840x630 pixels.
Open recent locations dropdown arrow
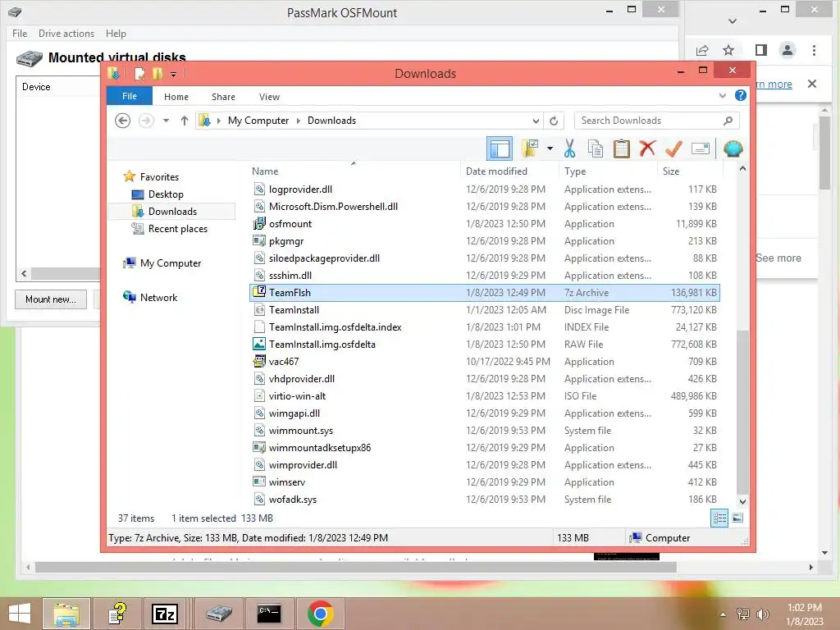166,121
